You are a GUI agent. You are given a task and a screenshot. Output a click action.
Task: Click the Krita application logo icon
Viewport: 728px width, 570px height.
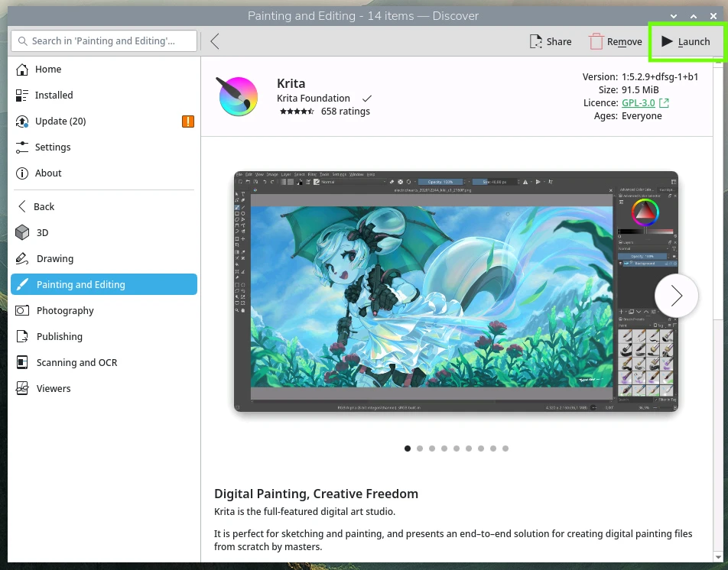238,96
